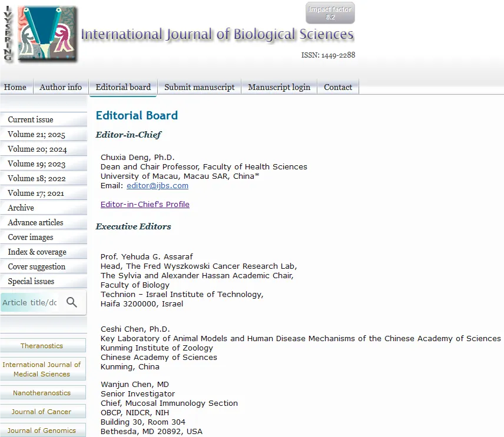
Task: Click Kunming Institute of Zoology line
Action: [157, 348]
